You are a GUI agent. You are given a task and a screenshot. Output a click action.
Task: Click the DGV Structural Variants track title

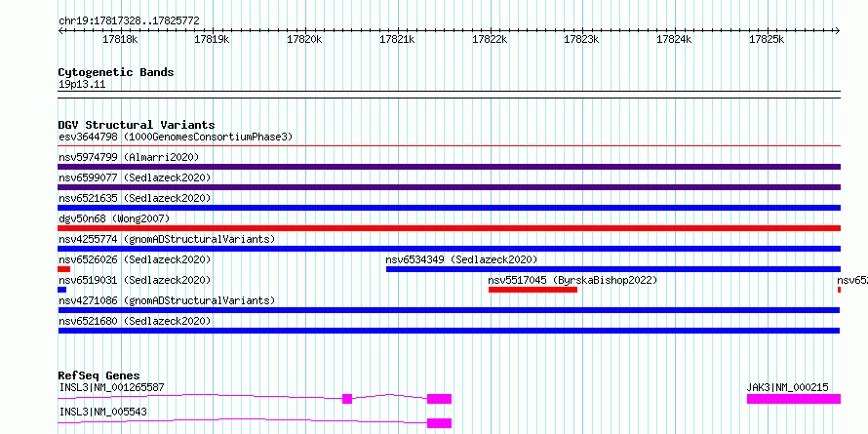(x=137, y=125)
